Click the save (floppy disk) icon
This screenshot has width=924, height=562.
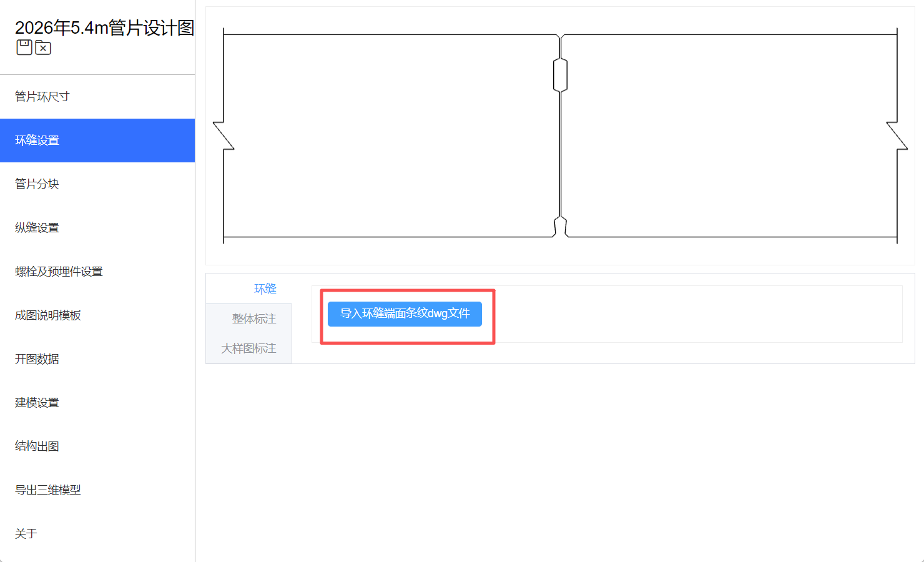(24, 47)
